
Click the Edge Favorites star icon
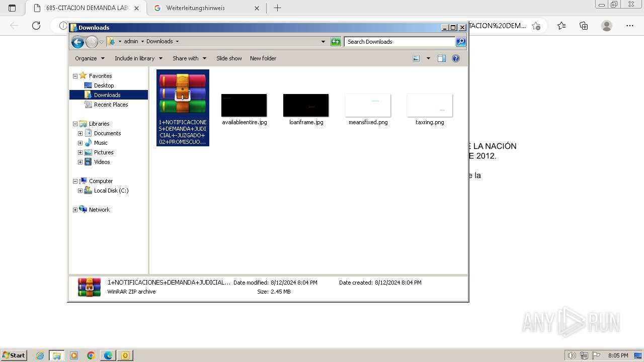(x=561, y=26)
